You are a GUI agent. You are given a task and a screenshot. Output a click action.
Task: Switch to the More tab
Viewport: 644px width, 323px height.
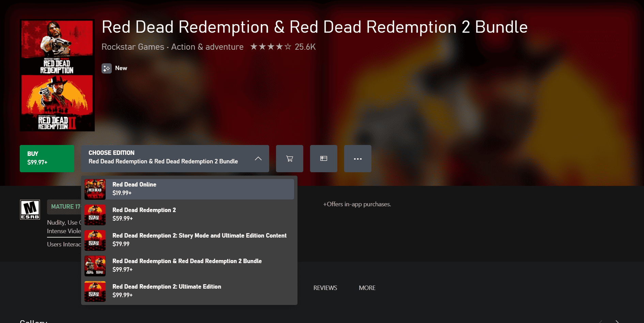tap(367, 288)
